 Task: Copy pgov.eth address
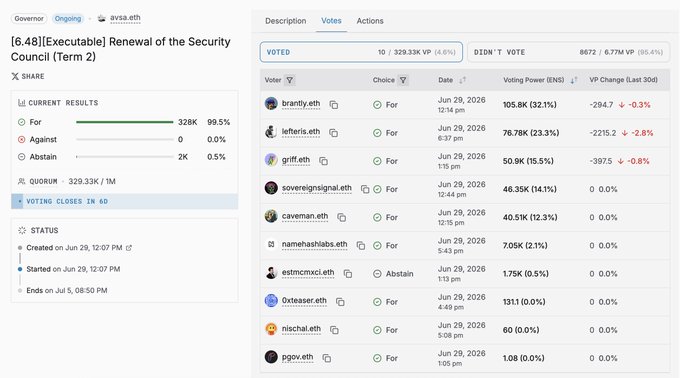(x=327, y=358)
